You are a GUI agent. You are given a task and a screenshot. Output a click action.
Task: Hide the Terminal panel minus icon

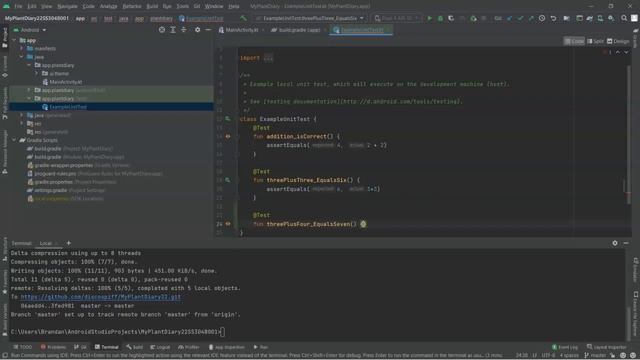tap(626, 243)
